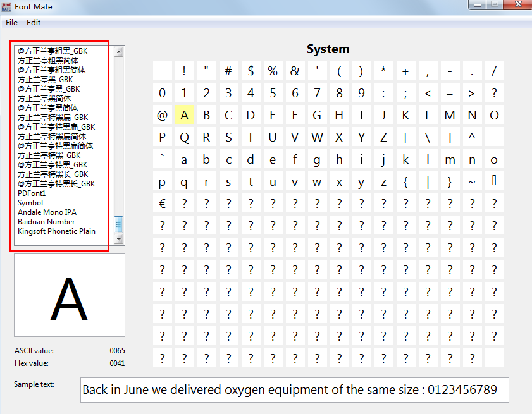Click the Sample text input field
Screen dimensions: 532x414
click(295, 389)
